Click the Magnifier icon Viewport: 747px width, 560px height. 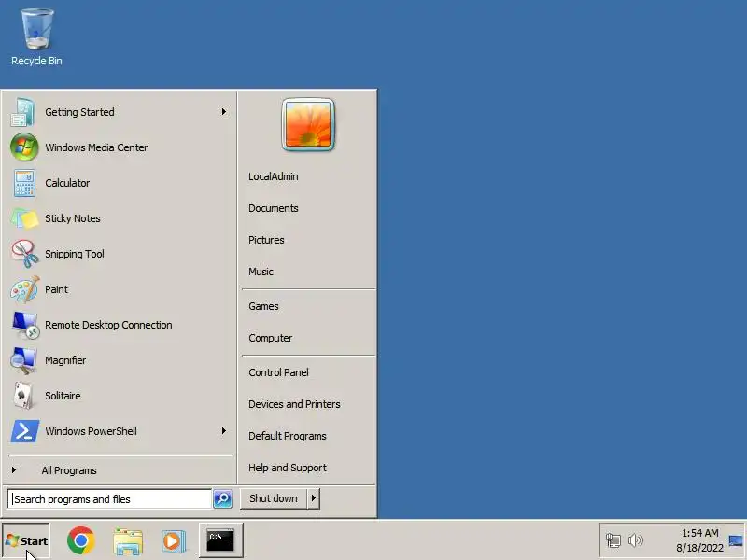(x=23, y=360)
